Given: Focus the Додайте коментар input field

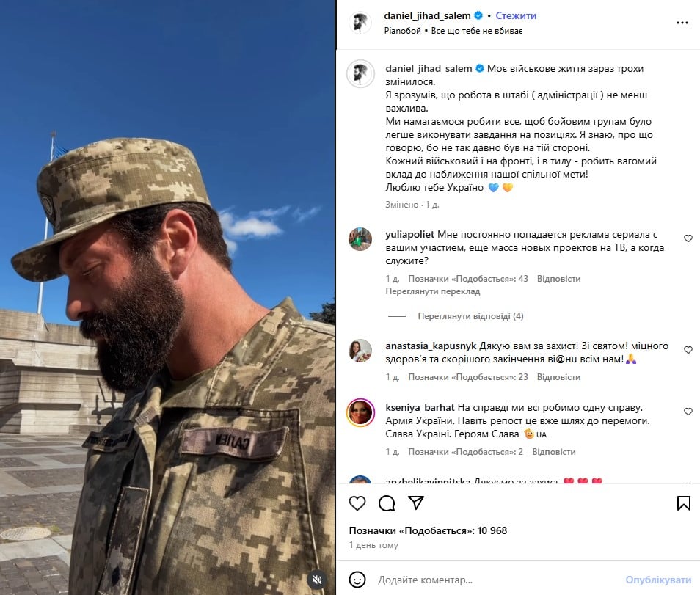Looking at the screenshot, I should click(x=497, y=580).
